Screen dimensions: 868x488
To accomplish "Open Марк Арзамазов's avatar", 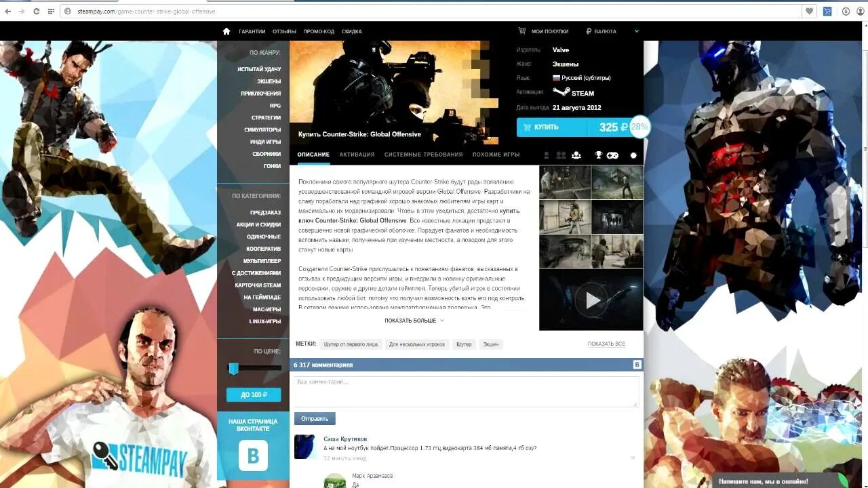I will (x=335, y=481).
